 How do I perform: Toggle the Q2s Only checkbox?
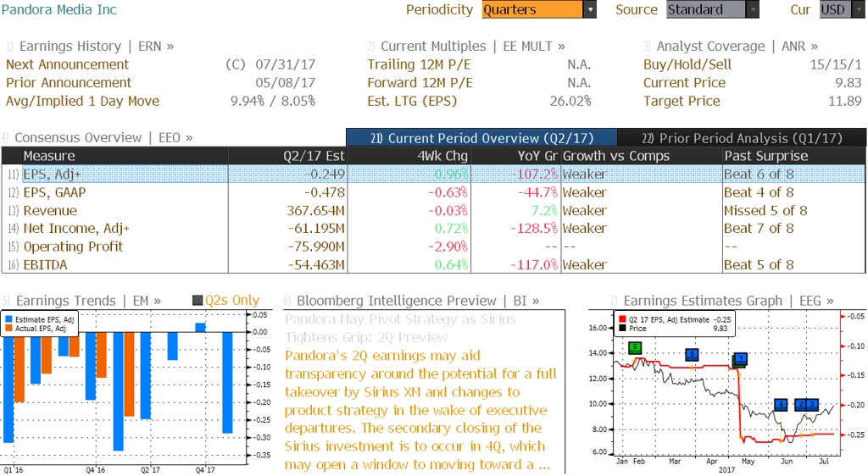[197, 300]
